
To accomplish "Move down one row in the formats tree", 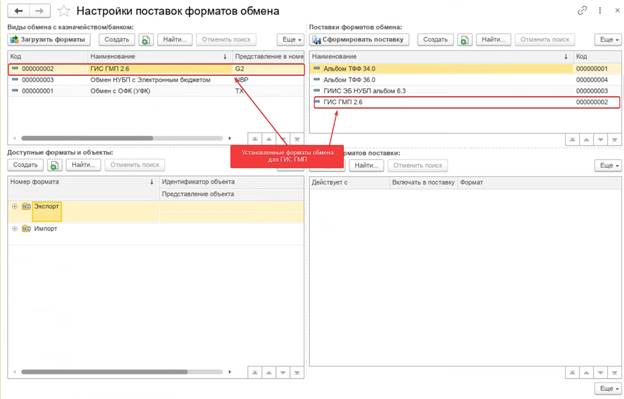I will click(x=283, y=373).
